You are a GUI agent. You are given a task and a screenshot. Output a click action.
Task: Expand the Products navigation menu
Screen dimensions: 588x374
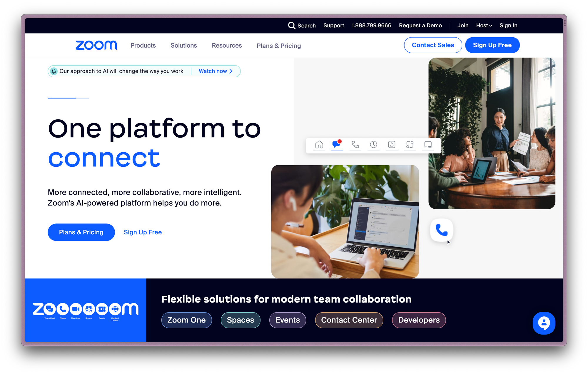[143, 45]
